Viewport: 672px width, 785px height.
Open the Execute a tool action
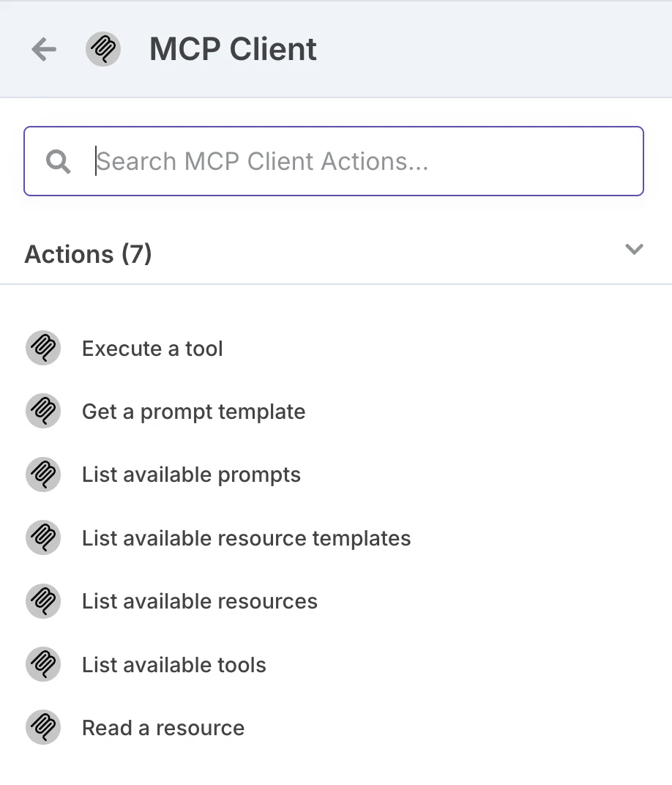click(x=152, y=348)
